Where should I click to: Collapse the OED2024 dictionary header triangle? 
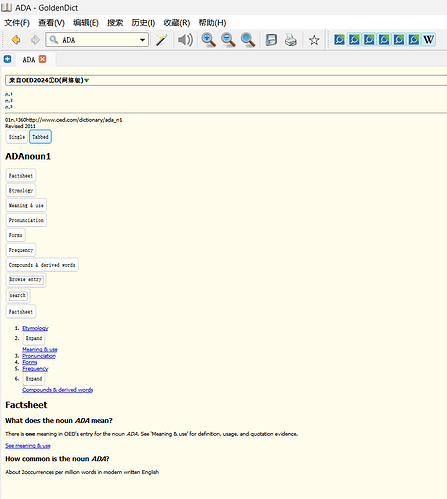(x=87, y=80)
